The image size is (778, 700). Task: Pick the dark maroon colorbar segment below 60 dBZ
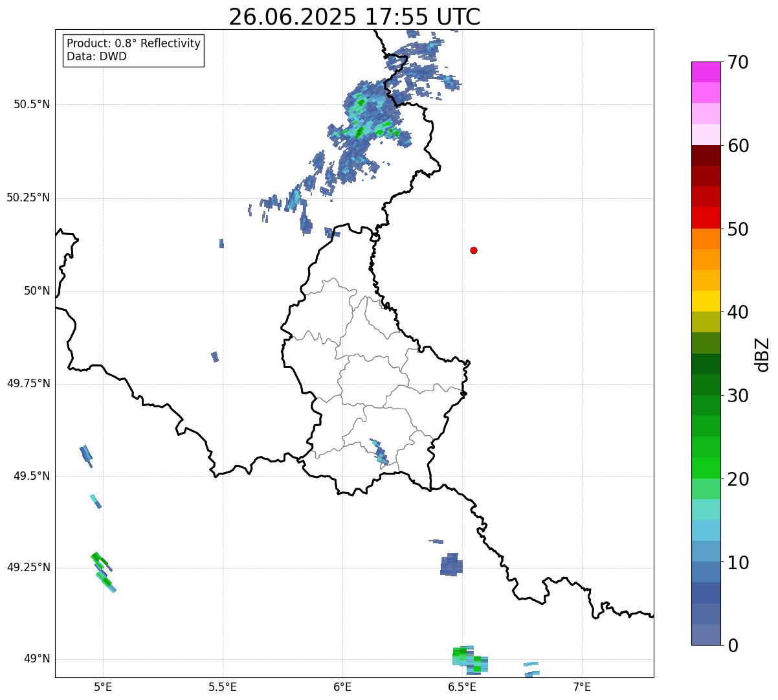(706, 155)
